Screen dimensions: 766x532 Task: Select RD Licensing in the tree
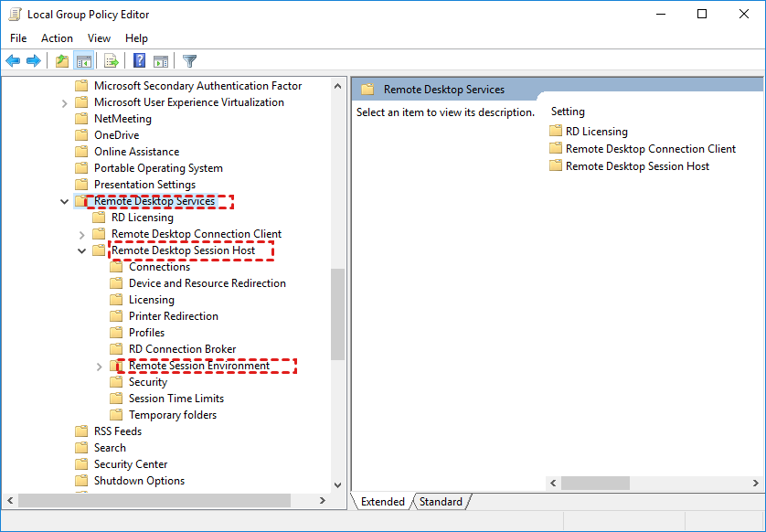coord(143,218)
